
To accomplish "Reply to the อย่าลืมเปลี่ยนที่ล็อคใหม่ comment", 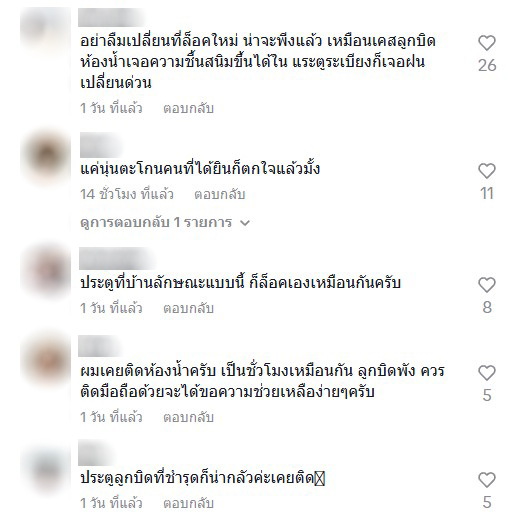I will [188, 109].
